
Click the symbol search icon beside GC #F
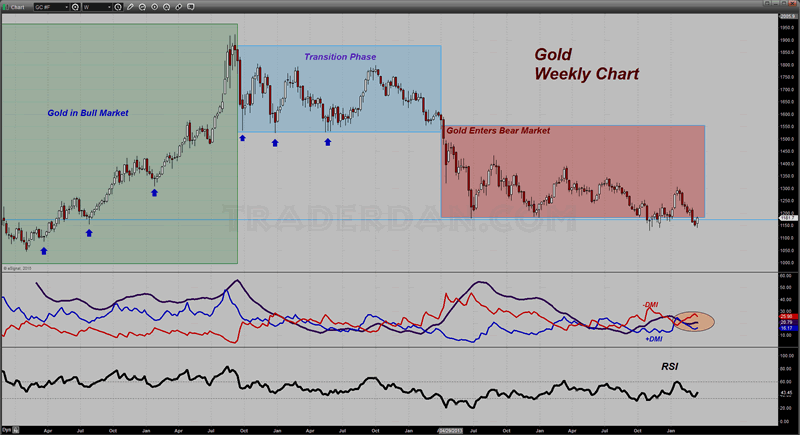75,7
